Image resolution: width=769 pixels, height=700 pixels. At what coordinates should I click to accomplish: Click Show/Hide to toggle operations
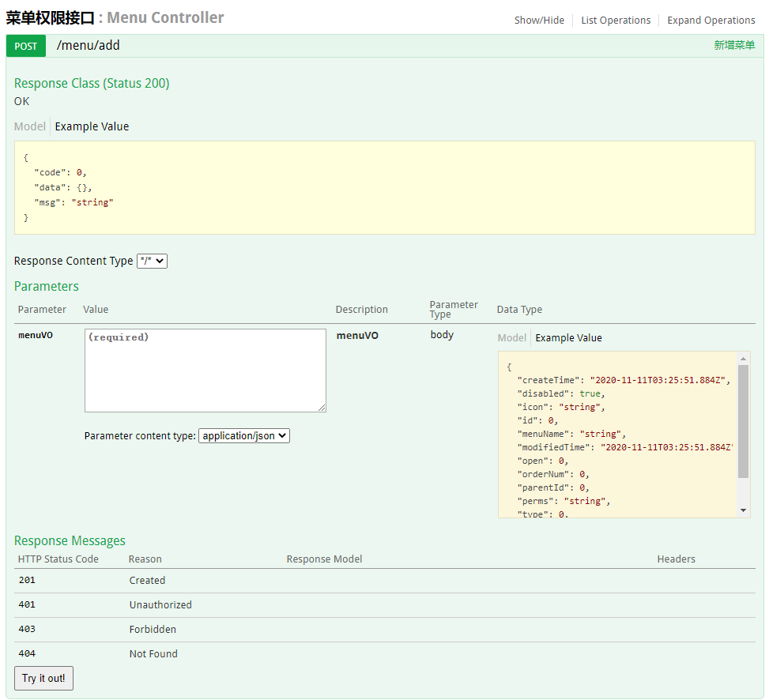pyautogui.click(x=539, y=20)
